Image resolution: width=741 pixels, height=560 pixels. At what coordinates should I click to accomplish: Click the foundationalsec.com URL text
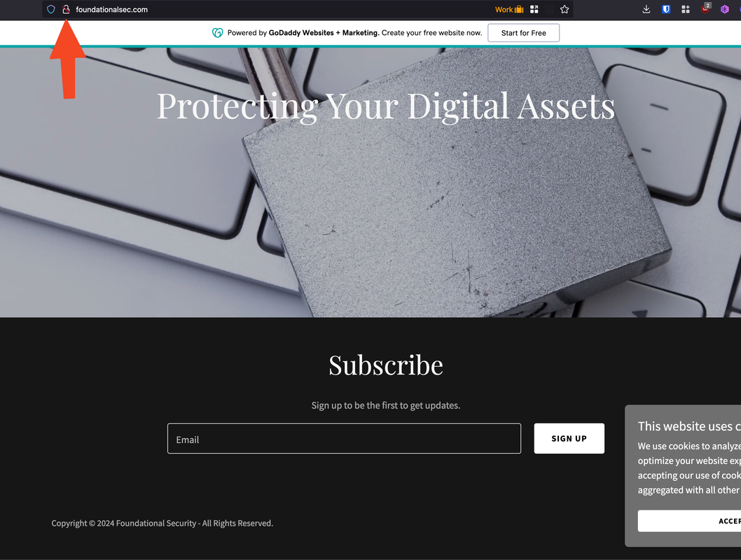(111, 9)
